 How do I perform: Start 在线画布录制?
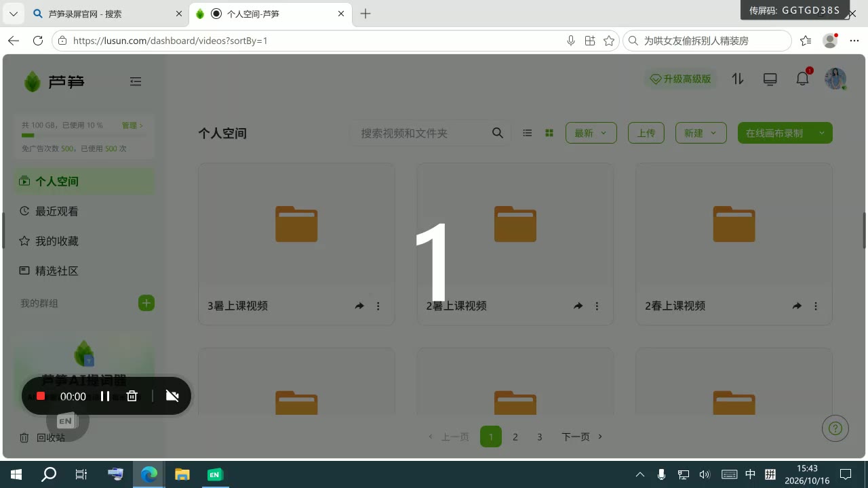(774, 133)
